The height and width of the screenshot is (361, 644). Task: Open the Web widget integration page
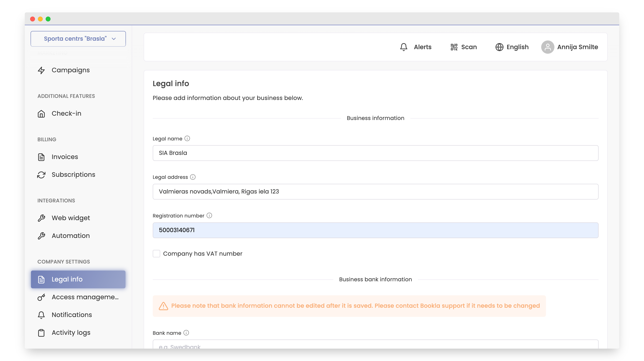point(71,218)
